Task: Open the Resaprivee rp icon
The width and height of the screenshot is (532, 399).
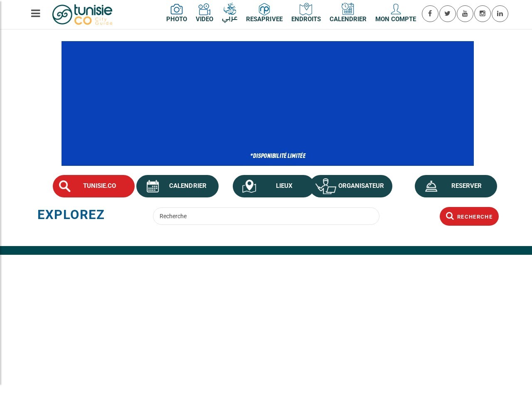Action: [264, 9]
